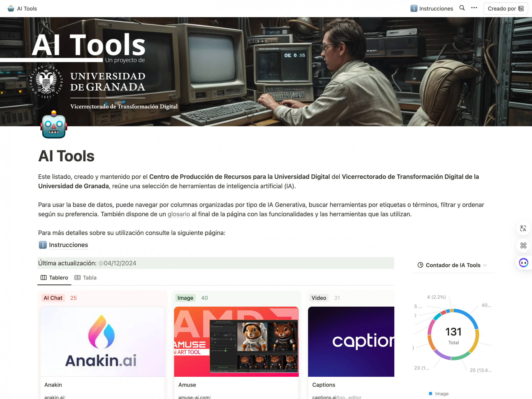
Task: Click the large robot page icon
Action: coord(54,124)
